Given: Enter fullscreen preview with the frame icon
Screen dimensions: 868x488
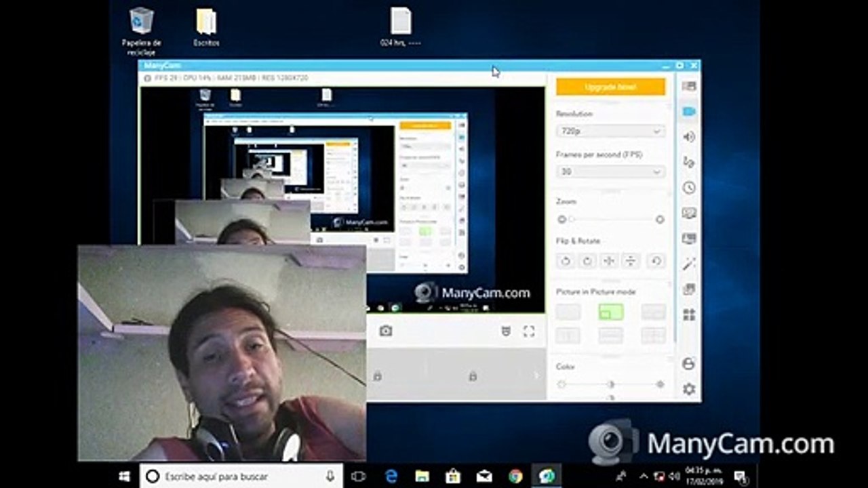Looking at the screenshot, I should 529,331.
